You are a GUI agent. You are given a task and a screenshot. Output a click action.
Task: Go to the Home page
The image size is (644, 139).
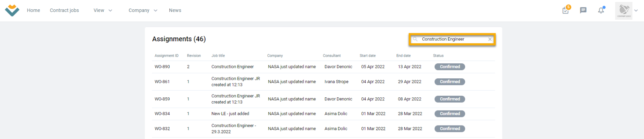click(34, 10)
